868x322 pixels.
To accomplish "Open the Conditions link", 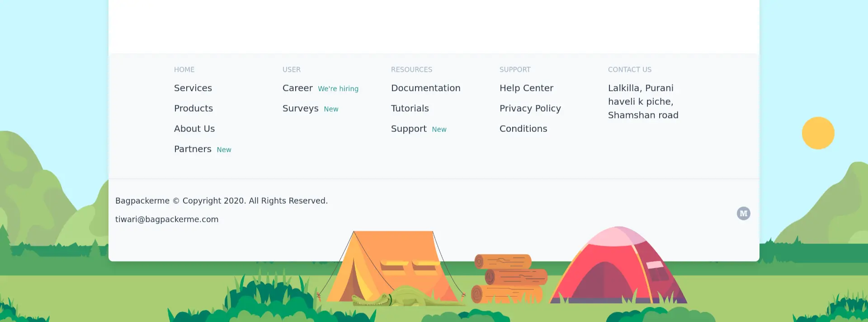I will click(x=523, y=129).
